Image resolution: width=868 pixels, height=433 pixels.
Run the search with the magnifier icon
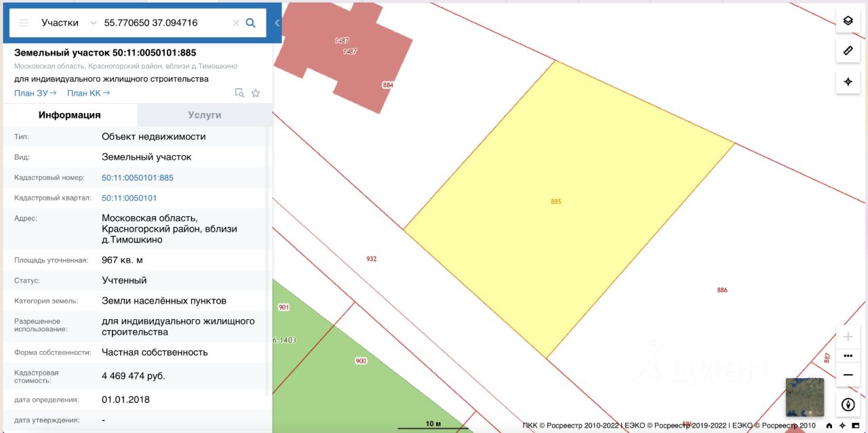[x=251, y=22]
